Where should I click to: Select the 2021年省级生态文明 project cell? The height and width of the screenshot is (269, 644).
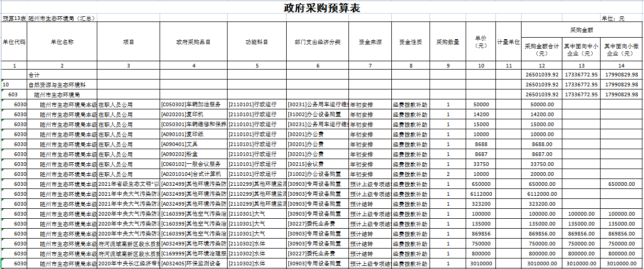point(128,184)
